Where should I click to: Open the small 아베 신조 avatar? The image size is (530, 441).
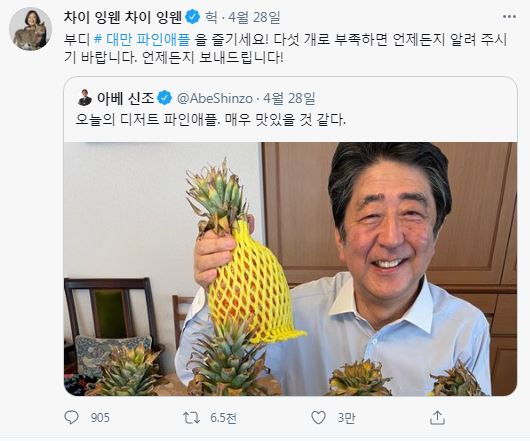point(84,98)
